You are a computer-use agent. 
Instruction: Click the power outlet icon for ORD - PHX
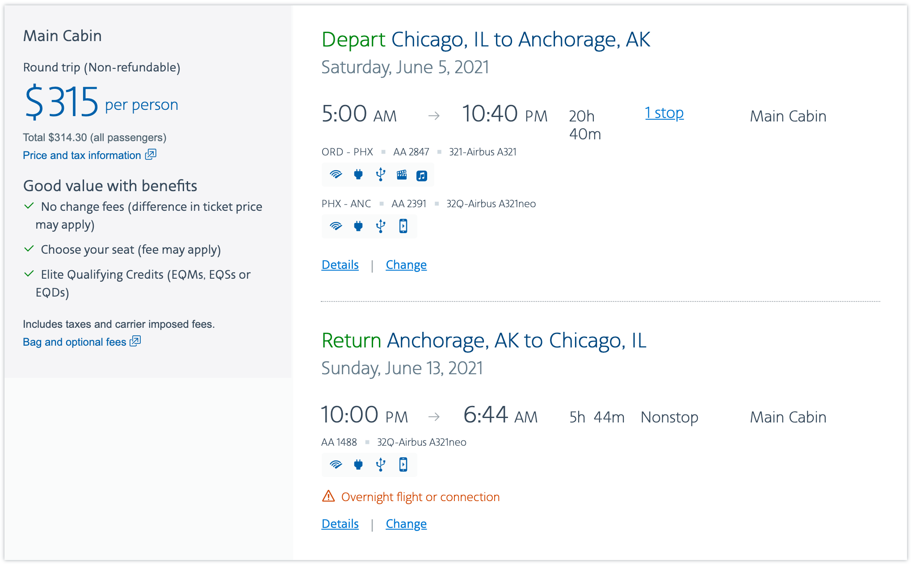pos(358,174)
